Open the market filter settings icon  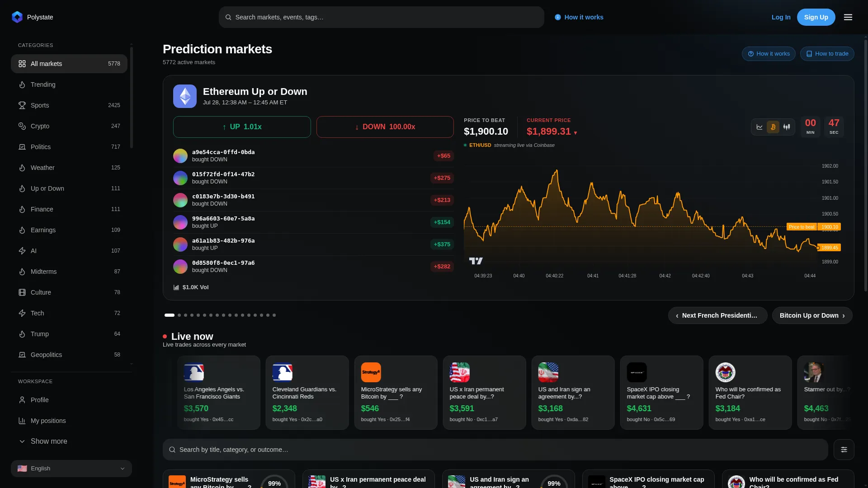pyautogui.click(x=844, y=450)
